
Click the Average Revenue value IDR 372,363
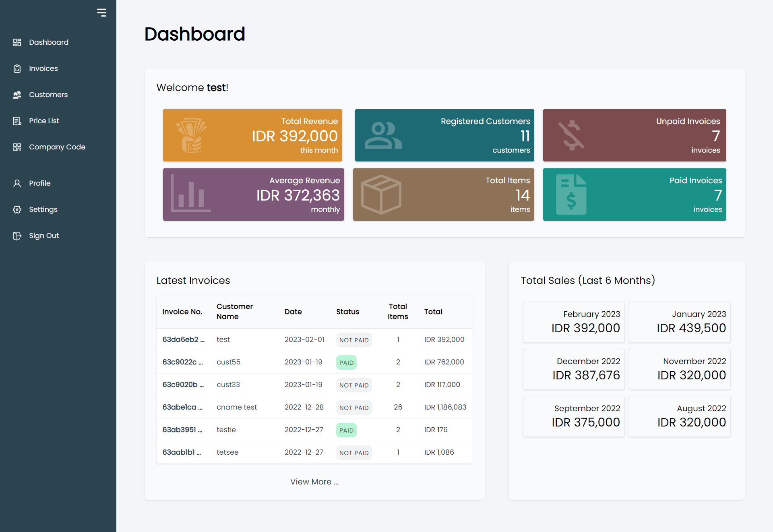[298, 195]
